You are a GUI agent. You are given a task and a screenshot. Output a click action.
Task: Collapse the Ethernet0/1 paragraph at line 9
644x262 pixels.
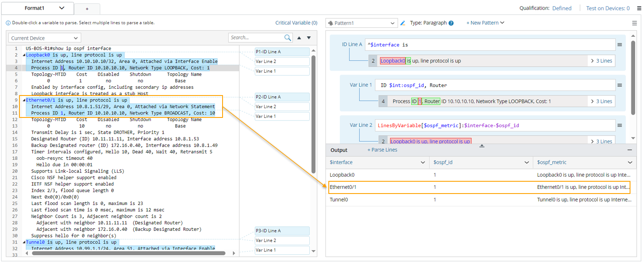pos(24,101)
